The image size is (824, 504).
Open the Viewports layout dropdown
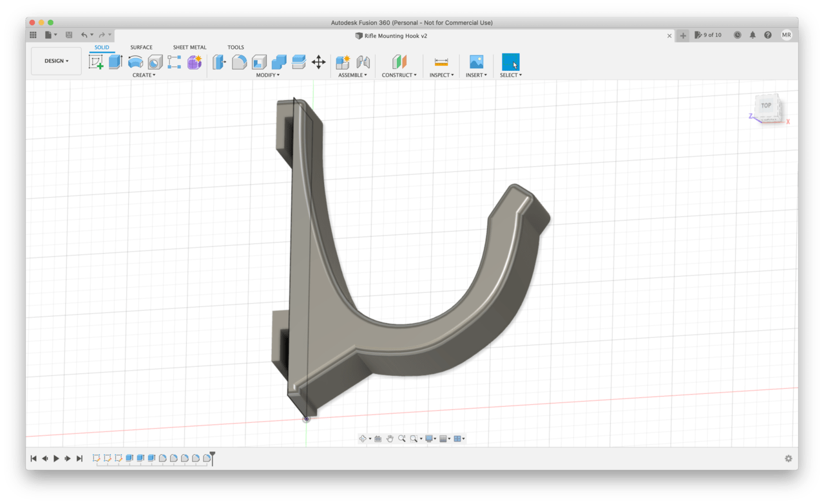click(459, 438)
